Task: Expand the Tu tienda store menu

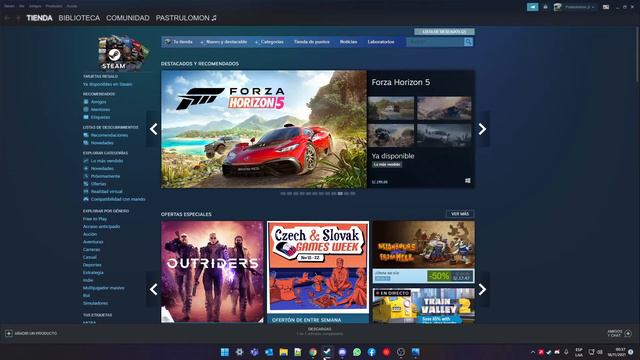Action: click(x=179, y=42)
